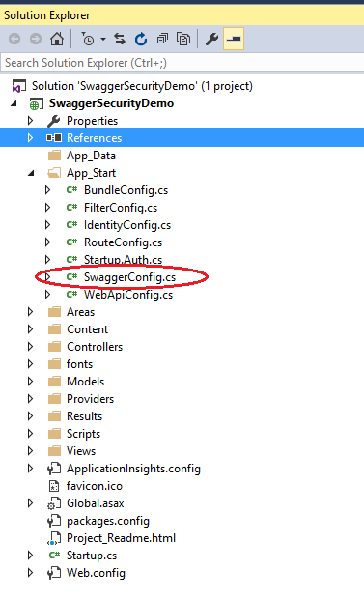Click the ApplicationInsights.config file icon
The width and height of the screenshot is (364, 599).
click(x=54, y=469)
